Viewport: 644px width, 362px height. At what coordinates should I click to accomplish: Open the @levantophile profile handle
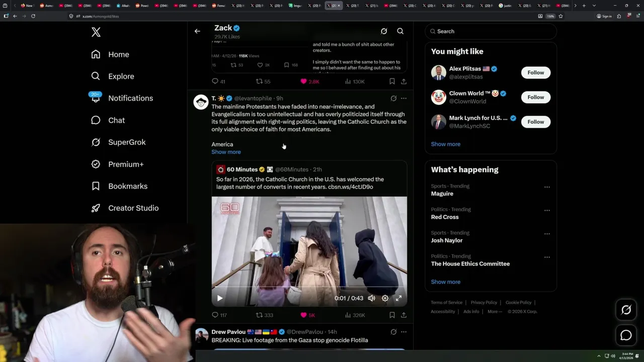(253, 99)
